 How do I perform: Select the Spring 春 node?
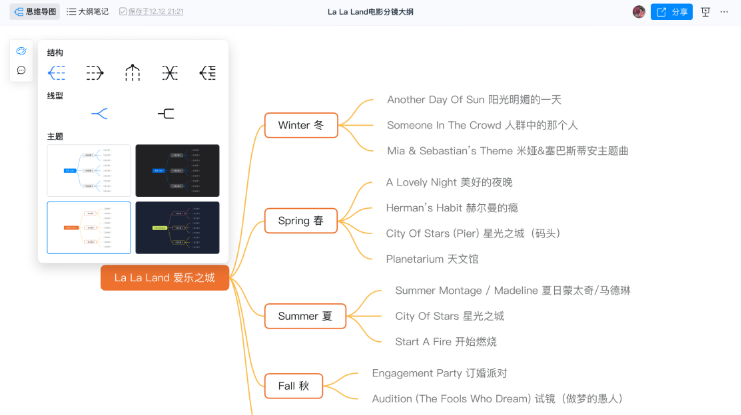tap(301, 221)
